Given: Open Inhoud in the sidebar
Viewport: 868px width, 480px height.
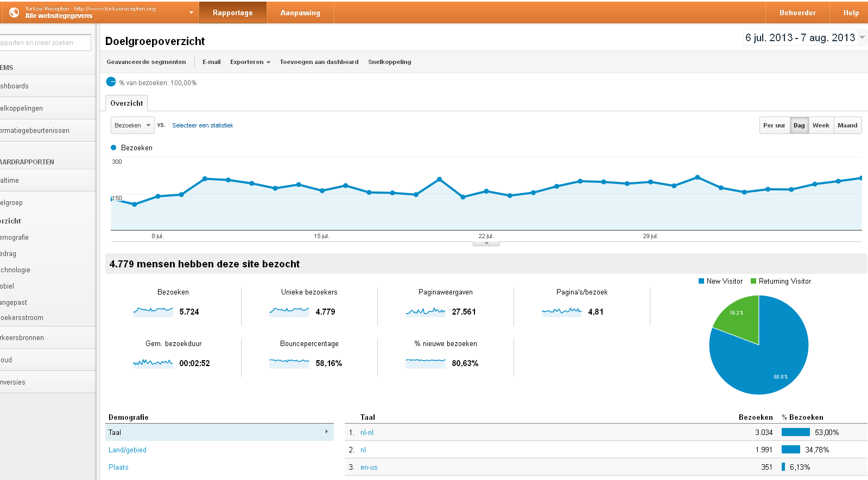Looking at the screenshot, I should coord(48,360).
